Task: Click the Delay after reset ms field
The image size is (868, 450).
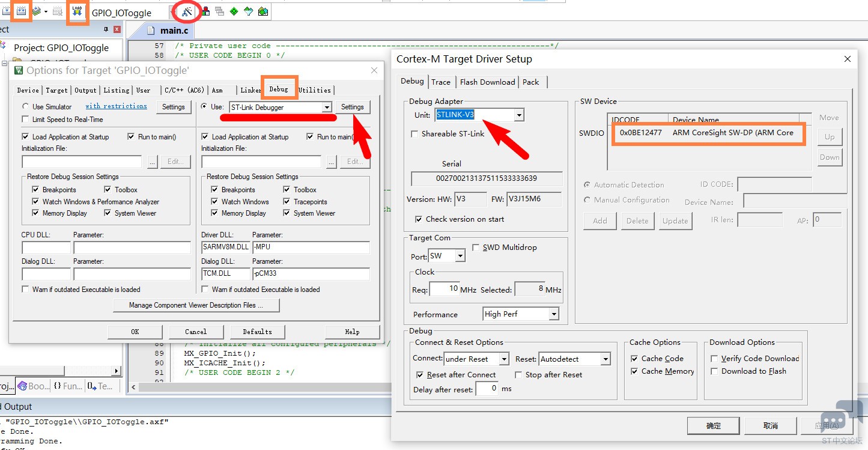Action: pos(487,389)
